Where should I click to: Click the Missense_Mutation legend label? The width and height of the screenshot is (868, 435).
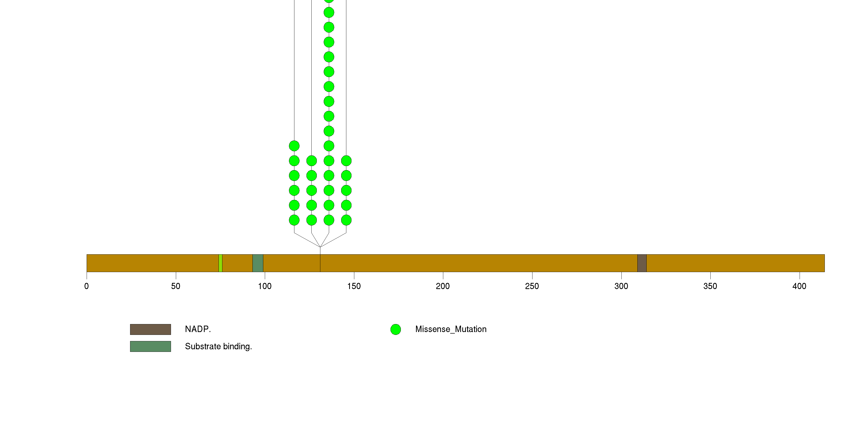[x=450, y=329]
